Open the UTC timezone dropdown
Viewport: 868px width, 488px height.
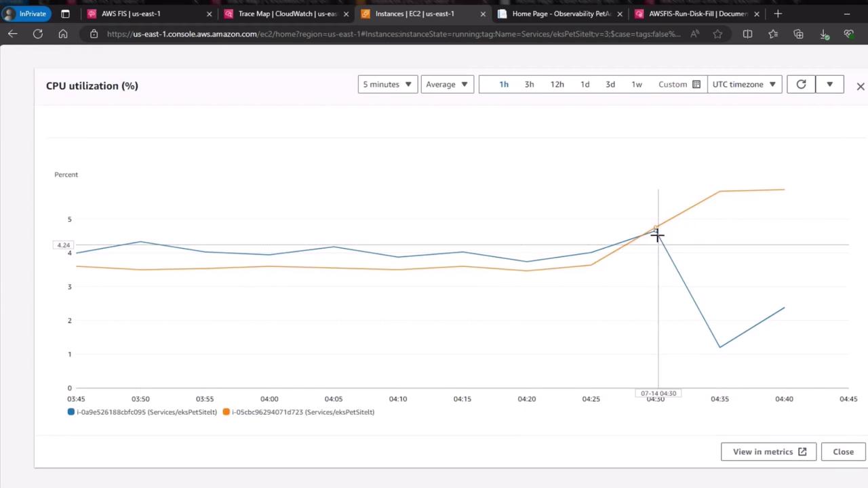[745, 85]
